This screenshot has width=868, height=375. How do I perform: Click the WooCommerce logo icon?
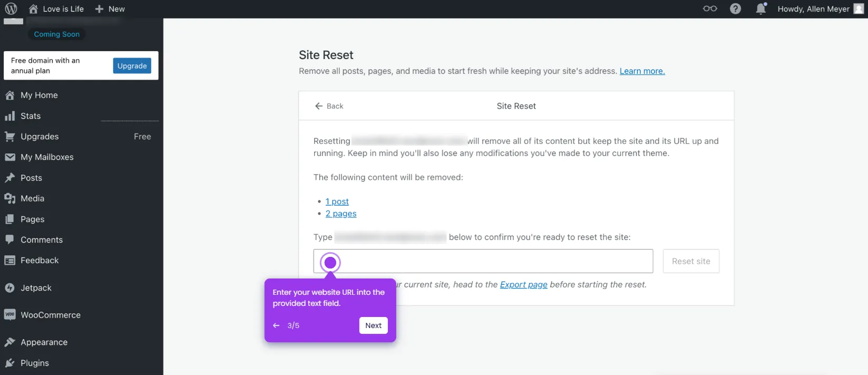[x=9, y=315]
